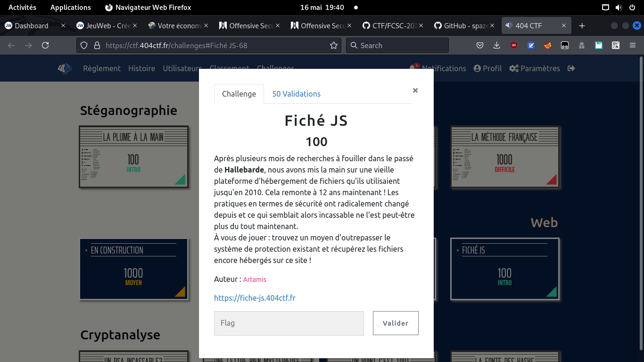This screenshot has height=362, width=644.
Task: Open the QR code extension
Action: [x=616, y=45]
